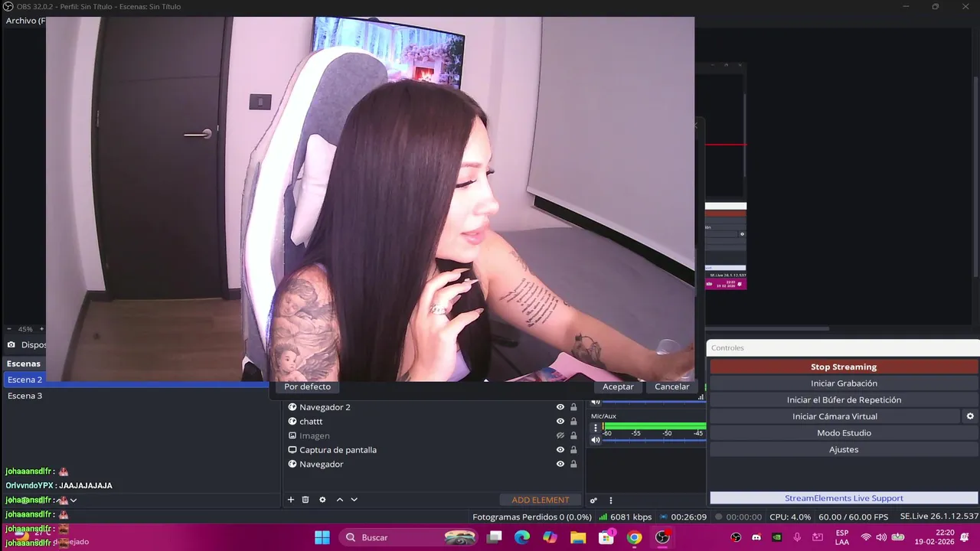Configure virtual camera gear icon

coord(970,416)
